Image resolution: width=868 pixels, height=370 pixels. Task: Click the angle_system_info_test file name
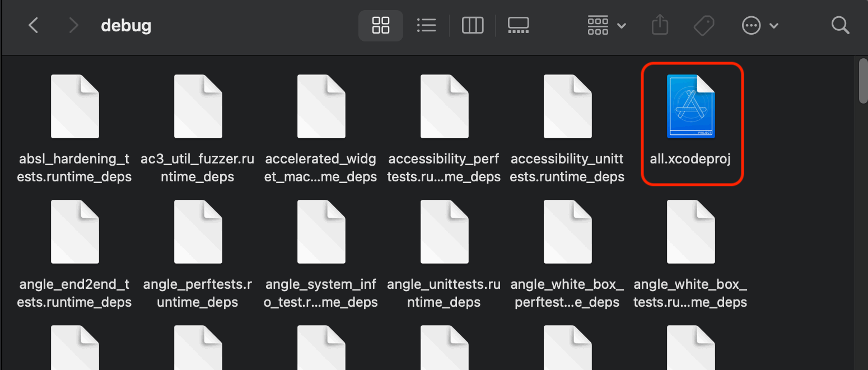point(321,293)
